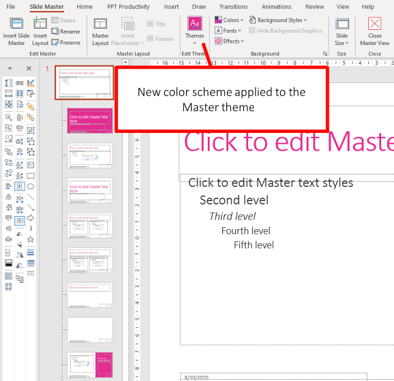Image resolution: width=394 pixels, height=381 pixels.
Task: Click the 'Fourth level' text
Action: point(246,231)
